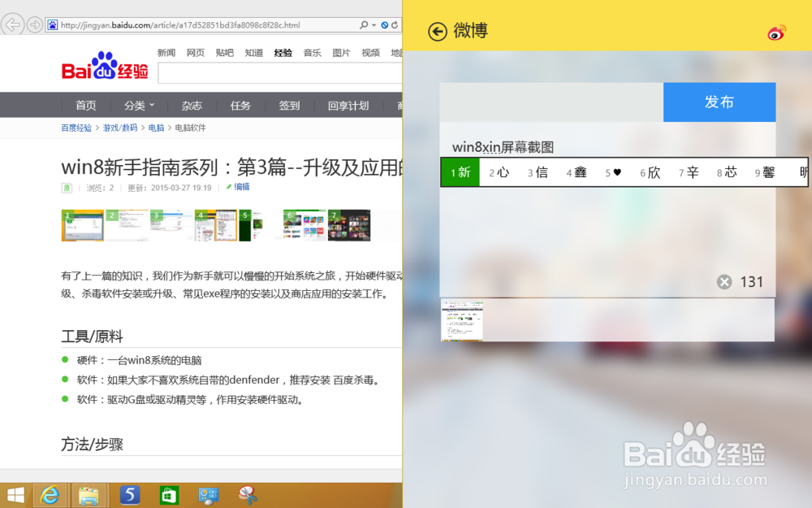Click the Baidu favicon in address bar

pos(52,24)
